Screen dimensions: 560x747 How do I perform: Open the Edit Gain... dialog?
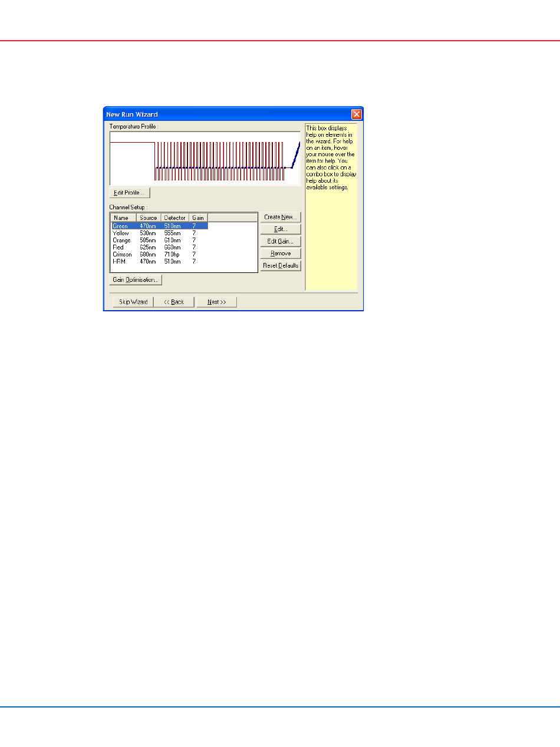point(281,241)
